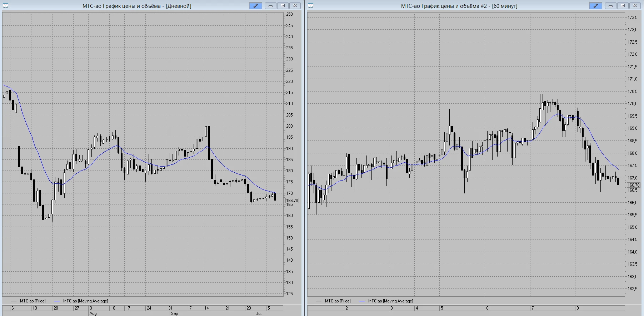Click date 4 on the 60 минут time axis
Image resolution: width=644 pixels, height=316 pixels.
pyautogui.click(x=417, y=308)
